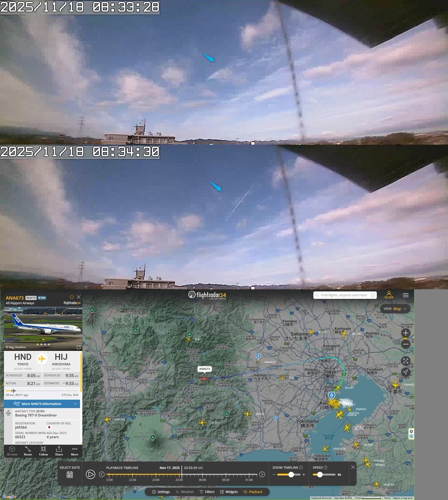This screenshot has width=448, height=500.
Task: Click the NH673 flight number badge
Action: point(31,298)
